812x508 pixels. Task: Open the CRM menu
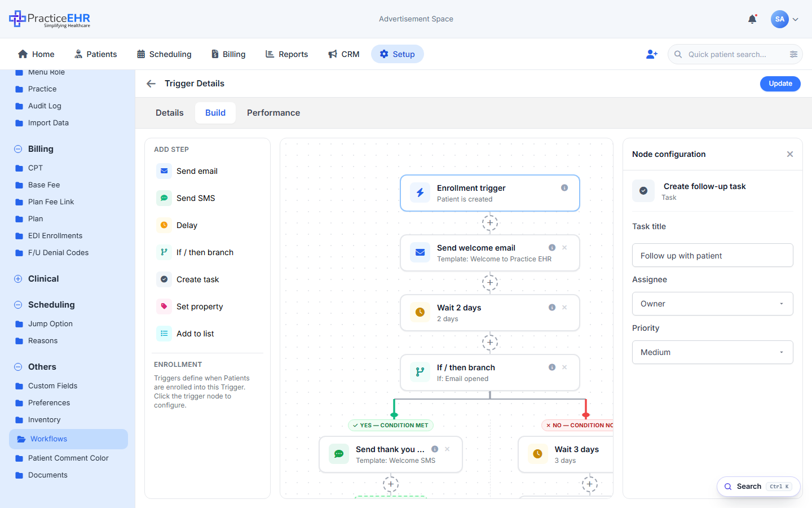pos(343,54)
